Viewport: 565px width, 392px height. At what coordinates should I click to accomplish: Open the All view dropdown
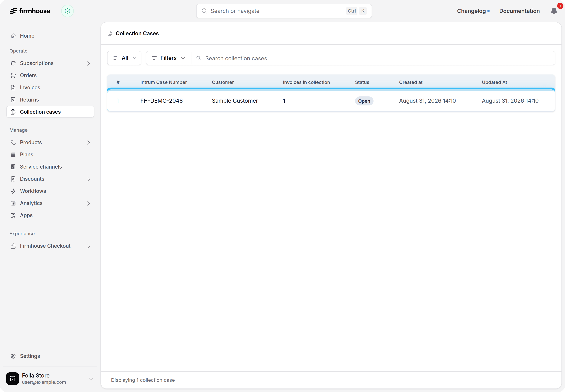[124, 58]
